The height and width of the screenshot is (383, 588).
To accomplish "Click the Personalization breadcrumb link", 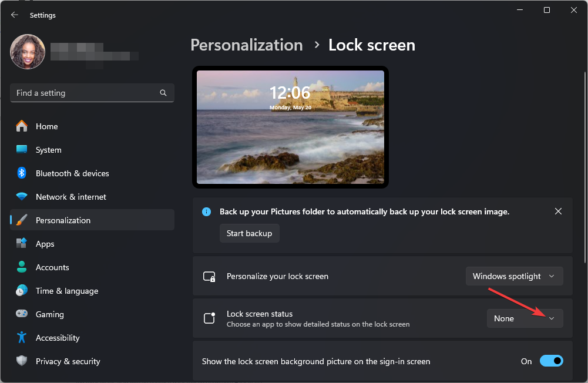I will tap(247, 45).
